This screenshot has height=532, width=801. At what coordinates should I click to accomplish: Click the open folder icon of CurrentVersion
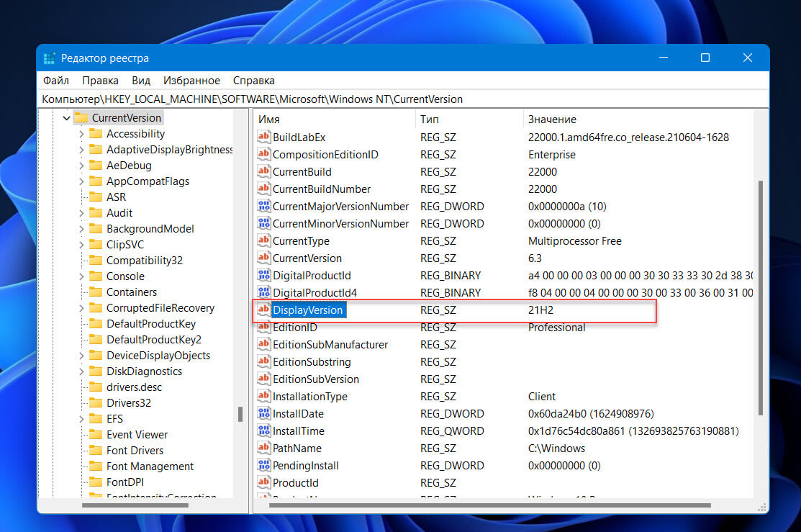(81, 118)
